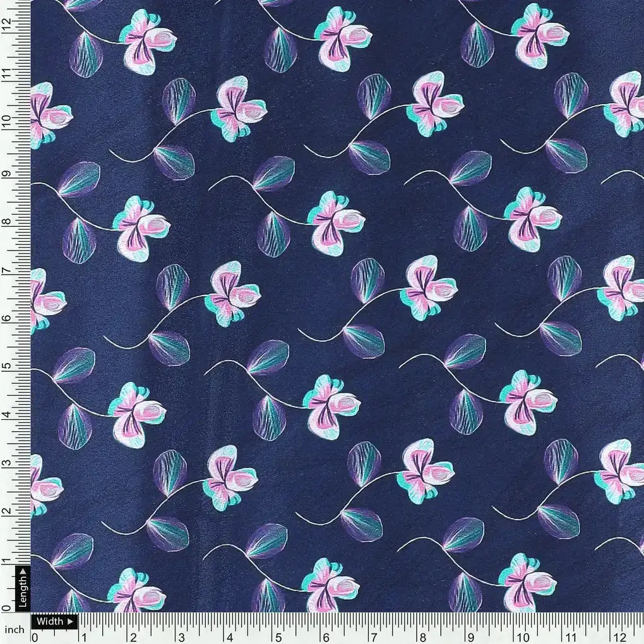Pick the 4 mark on the length ruler
The width and height of the screenshot is (644, 644).
[6, 415]
